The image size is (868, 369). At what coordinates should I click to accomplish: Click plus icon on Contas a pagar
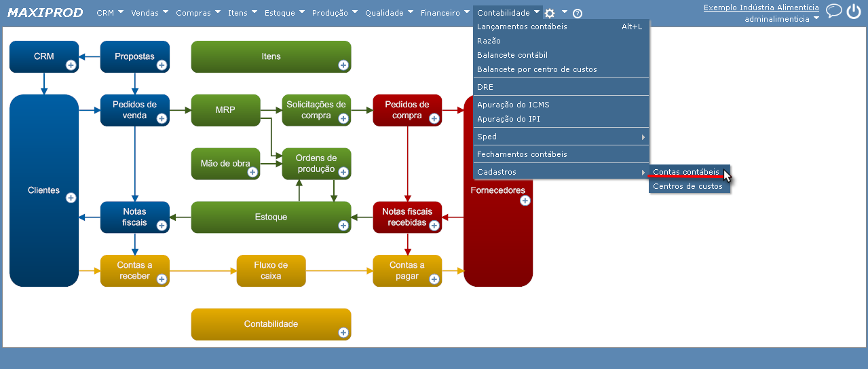434,279
